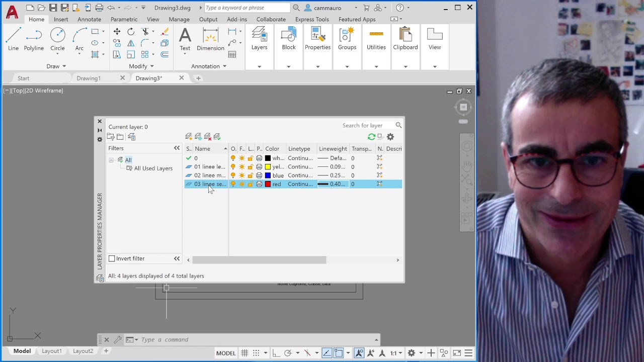Activate the Mirror tool
Screen dimensions: 644x362
point(131,43)
